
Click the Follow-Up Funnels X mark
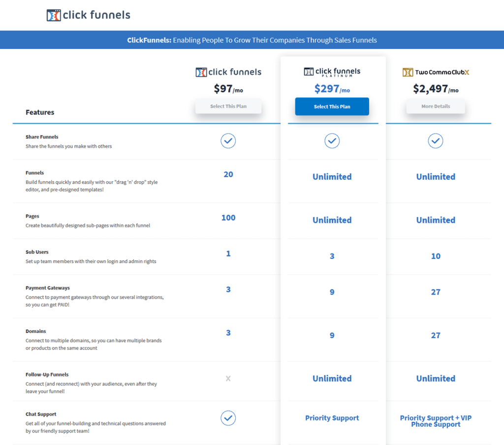coord(228,379)
